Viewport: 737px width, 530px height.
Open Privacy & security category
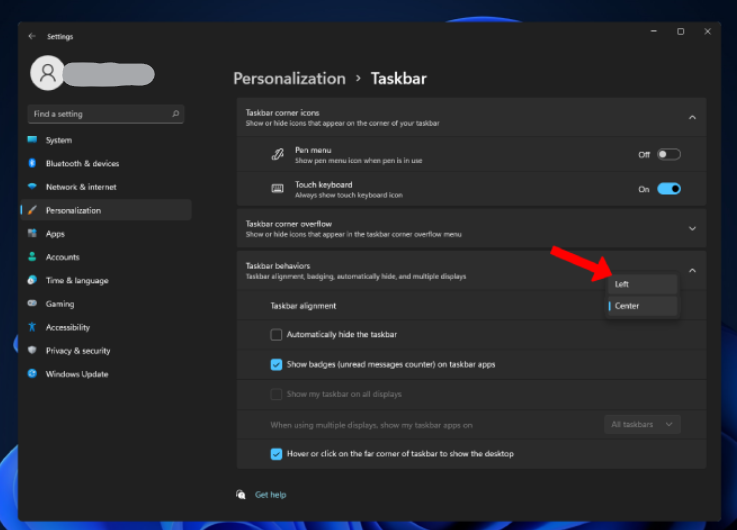coord(106,351)
